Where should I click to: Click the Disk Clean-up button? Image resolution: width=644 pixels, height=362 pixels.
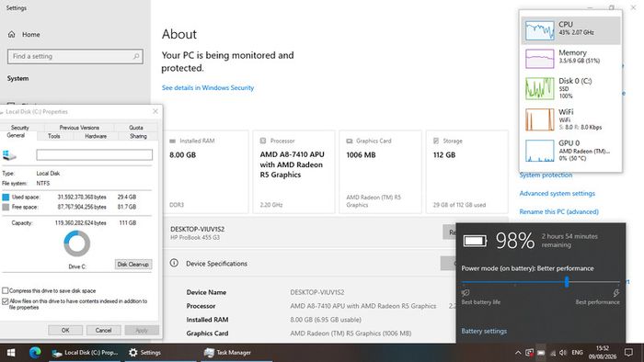tap(133, 265)
